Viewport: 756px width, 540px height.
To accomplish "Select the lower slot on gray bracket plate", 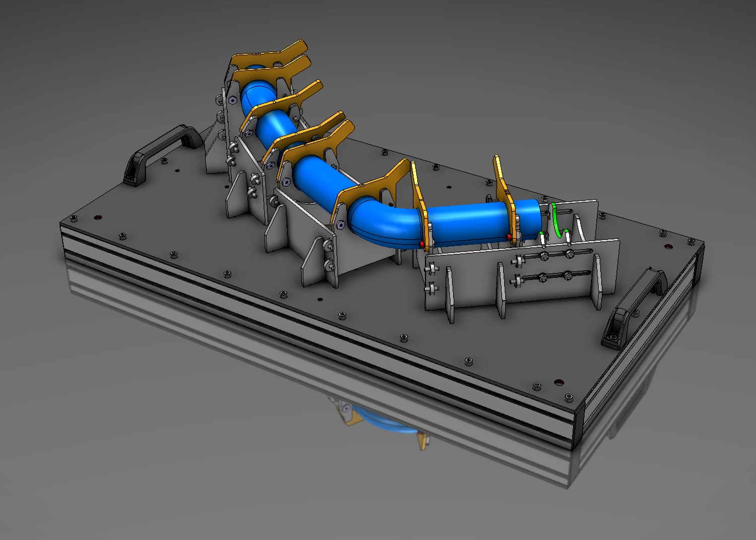I will (553, 276).
